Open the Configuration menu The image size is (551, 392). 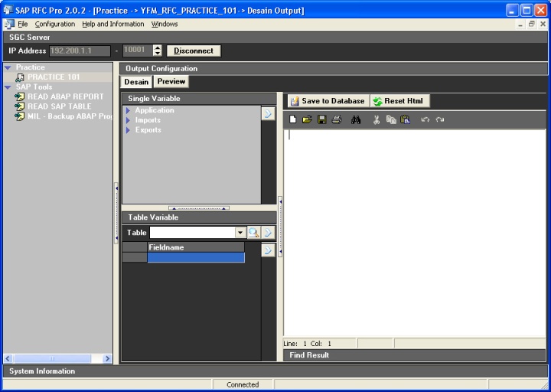tap(55, 24)
